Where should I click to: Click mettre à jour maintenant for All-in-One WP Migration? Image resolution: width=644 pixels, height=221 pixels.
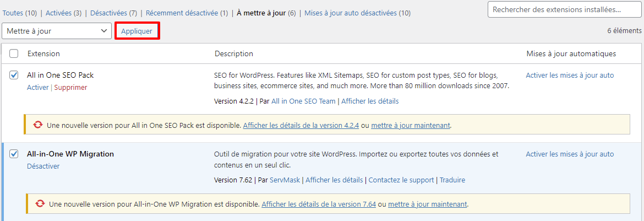[x=428, y=204]
